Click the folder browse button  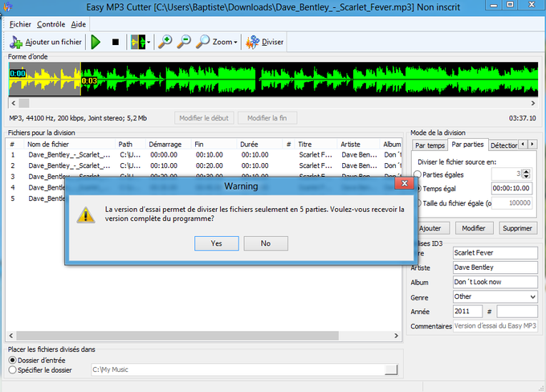391,370
